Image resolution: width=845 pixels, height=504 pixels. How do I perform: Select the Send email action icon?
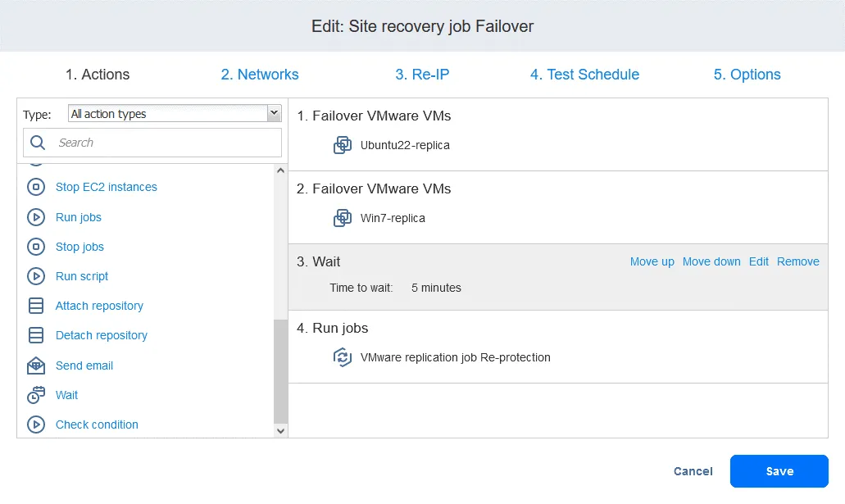coord(35,365)
